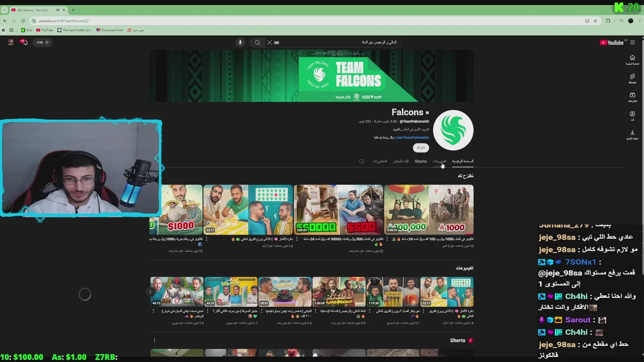
Task: Open YouTube bookmark in bookmarks bar
Action: pos(45,30)
